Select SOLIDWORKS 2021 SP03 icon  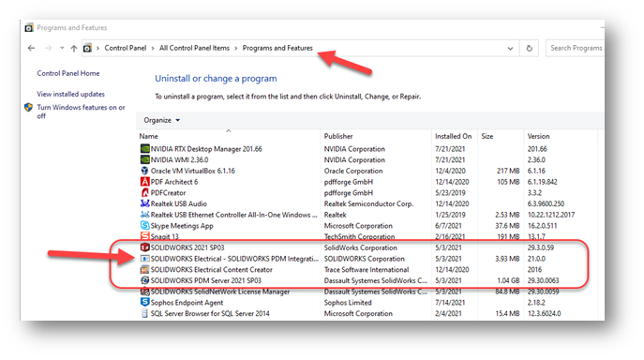point(144,247)
